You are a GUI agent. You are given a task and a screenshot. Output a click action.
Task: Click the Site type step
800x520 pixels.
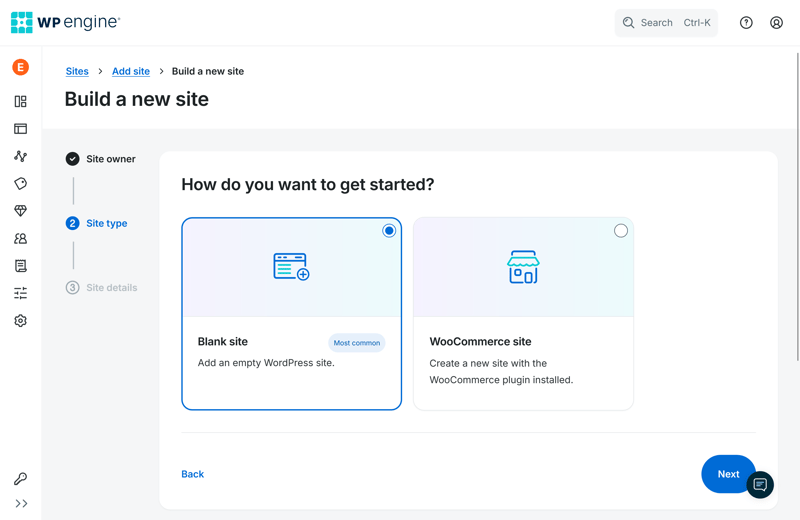96,223
